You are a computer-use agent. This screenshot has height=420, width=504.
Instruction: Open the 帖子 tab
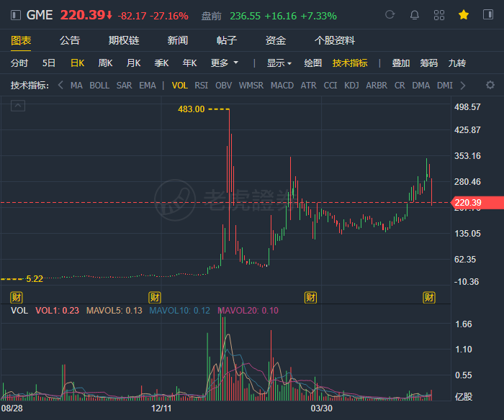(x=227, y=40)
